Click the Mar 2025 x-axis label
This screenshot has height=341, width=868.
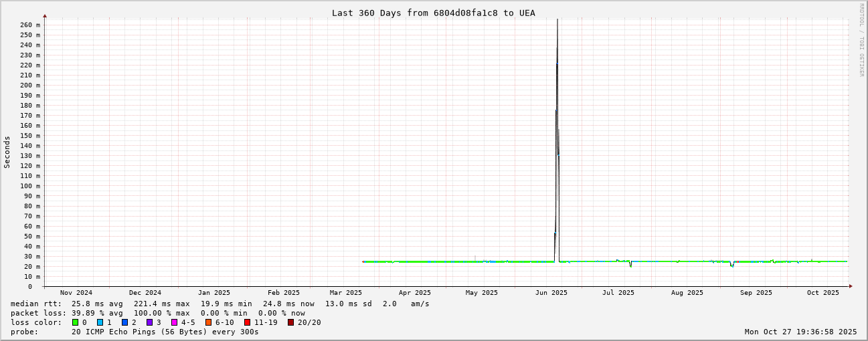coord(345,293)
